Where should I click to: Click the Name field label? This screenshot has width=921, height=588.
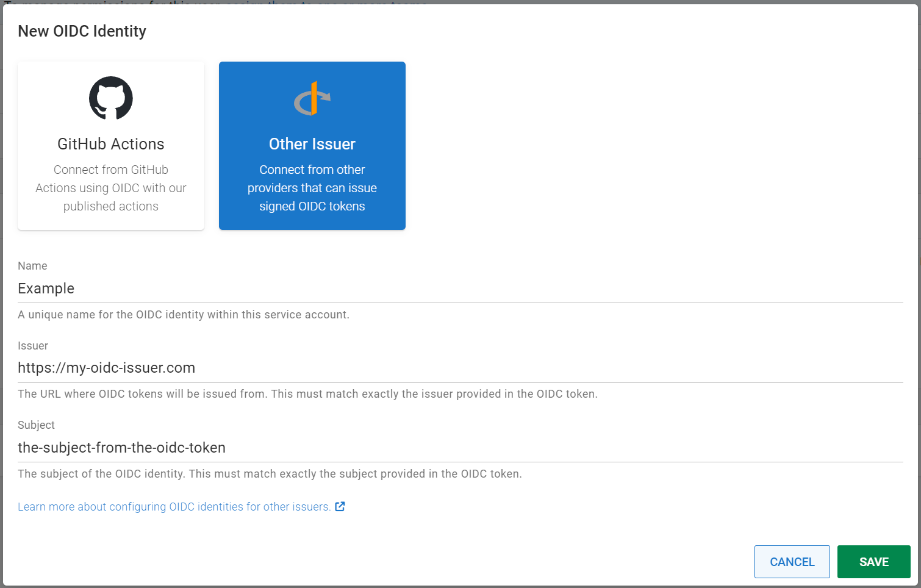pos(32,265)
